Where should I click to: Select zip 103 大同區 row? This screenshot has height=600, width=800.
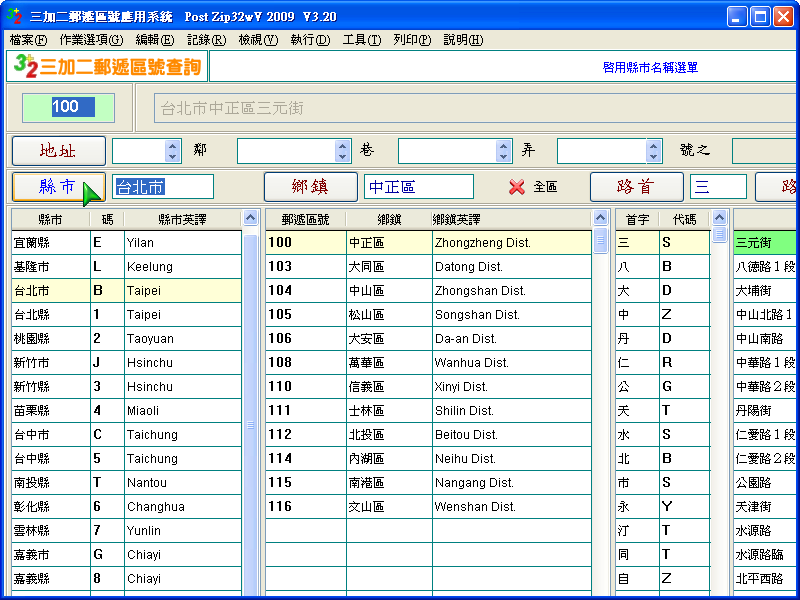tap(429, 266)
